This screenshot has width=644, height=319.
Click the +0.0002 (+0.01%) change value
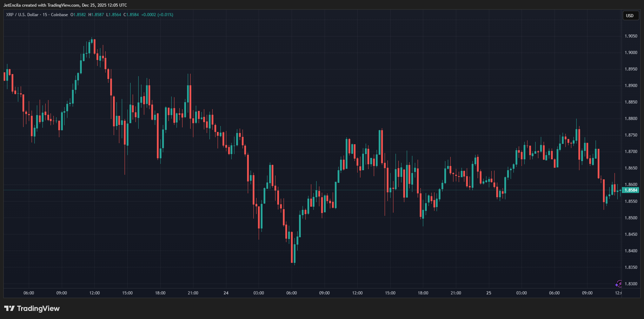click(x=157, y=15)
